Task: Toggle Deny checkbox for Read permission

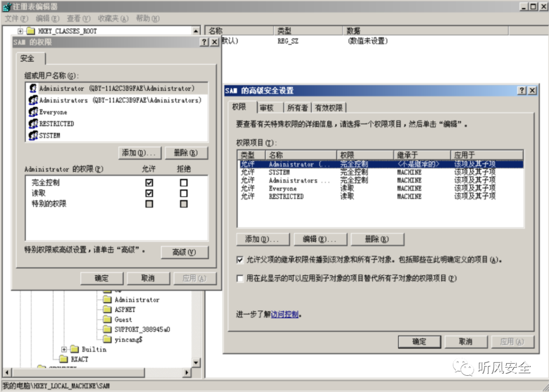Action: 184,193
